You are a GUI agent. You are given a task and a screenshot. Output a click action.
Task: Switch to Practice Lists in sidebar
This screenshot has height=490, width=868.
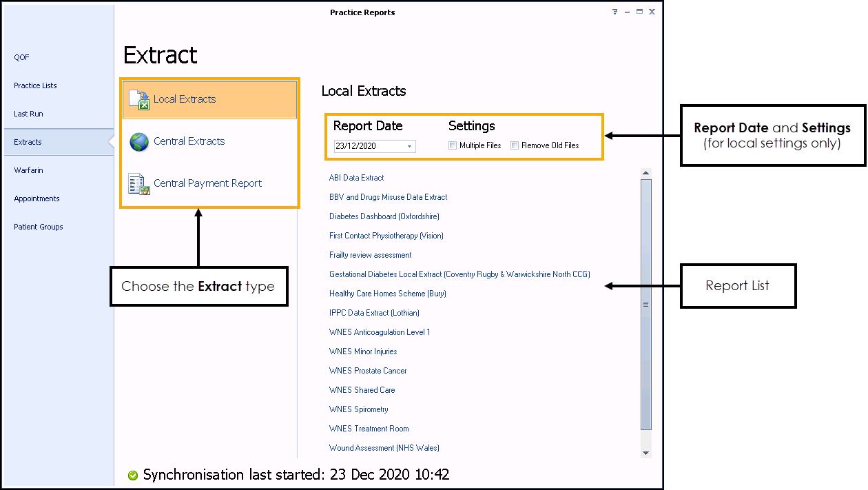pyautogui.click(x=35, y=85)
